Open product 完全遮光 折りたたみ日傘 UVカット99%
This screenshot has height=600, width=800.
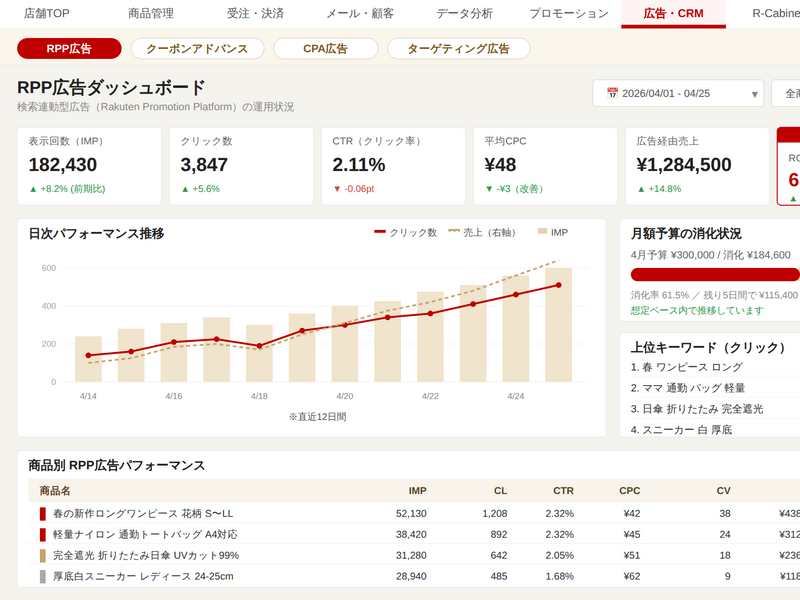[x=146, y=556]
